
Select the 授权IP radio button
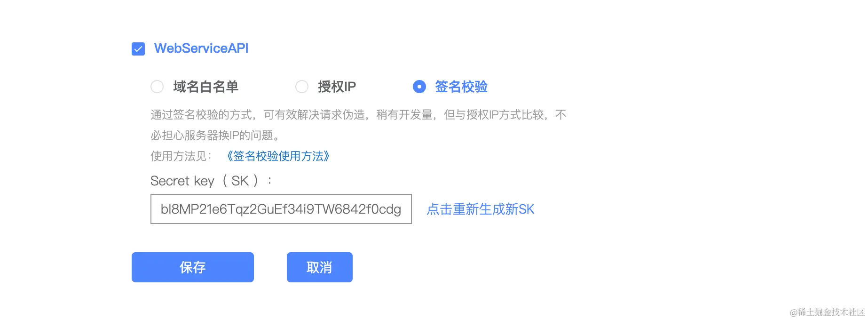click(302, 87)
